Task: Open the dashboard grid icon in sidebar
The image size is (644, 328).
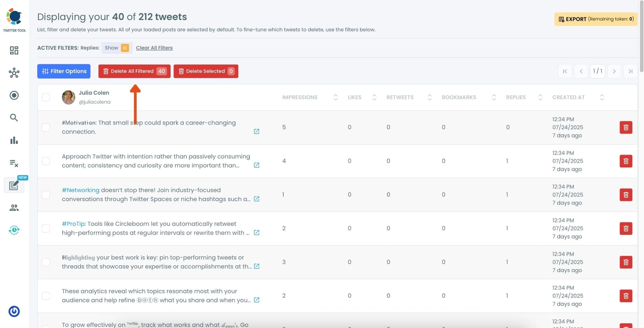Action: pos(14,51)
